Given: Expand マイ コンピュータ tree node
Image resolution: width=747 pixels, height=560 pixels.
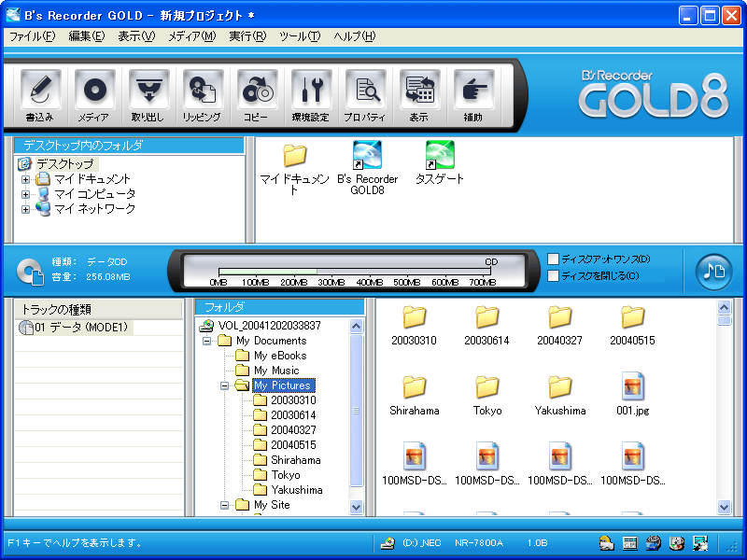Looking at the screenshot, I should point(26,194).
